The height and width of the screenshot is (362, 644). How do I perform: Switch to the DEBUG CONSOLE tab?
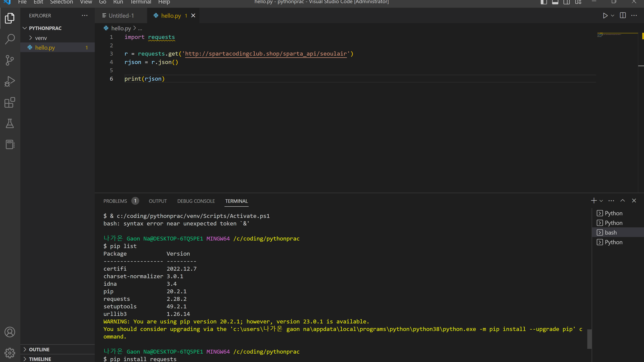(x=196, y=201)
